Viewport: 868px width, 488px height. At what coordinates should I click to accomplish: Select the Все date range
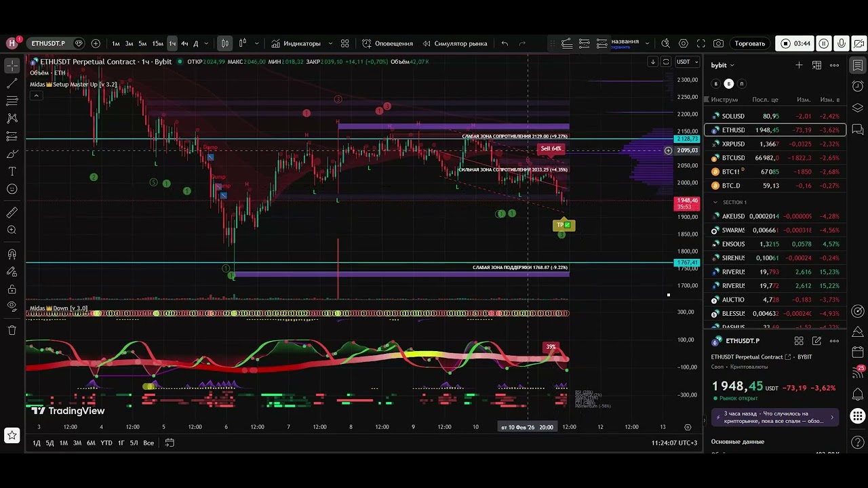[x=149, y=443]
